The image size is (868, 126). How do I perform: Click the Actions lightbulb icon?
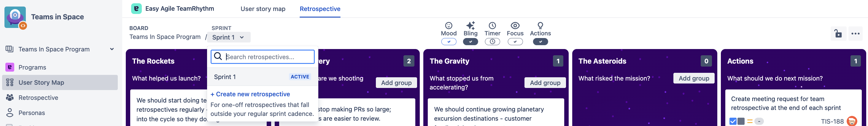[x=540, y=25]
